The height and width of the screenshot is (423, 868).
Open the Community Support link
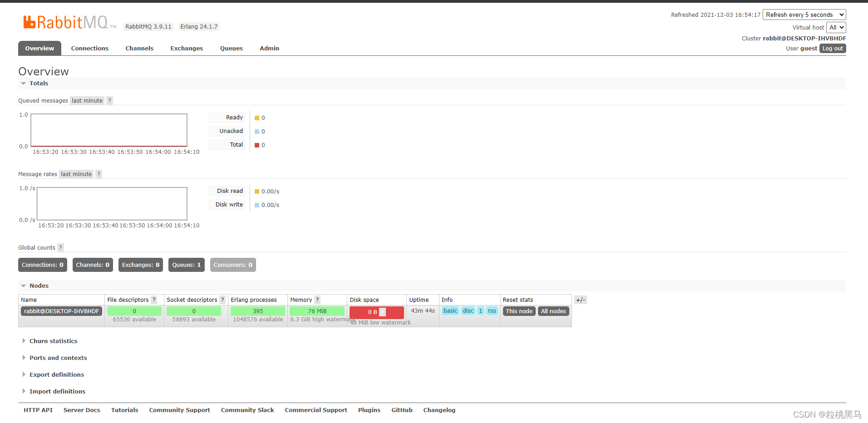180,410
